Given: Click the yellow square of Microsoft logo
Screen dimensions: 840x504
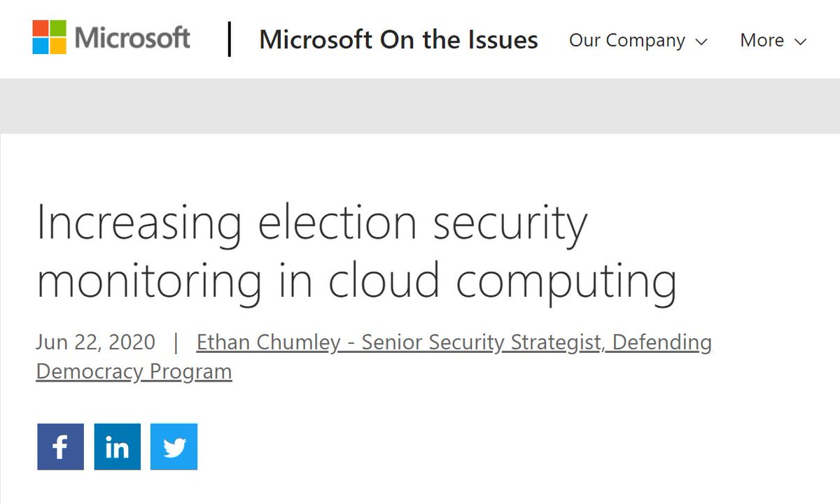Looking at the screenshot, I should click(x=58, y=46).
